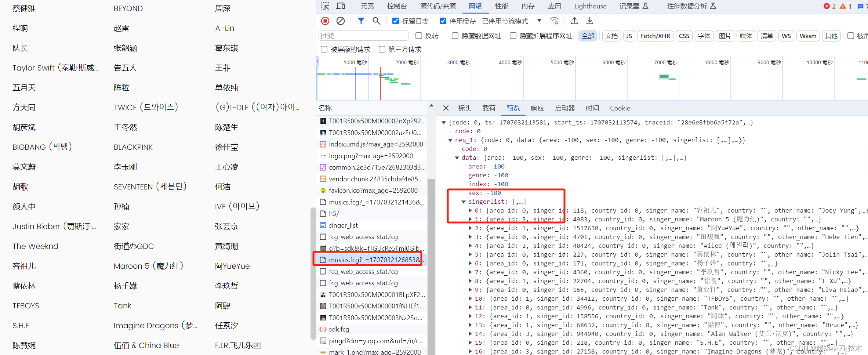Toggle the preserve log checkbox
This screenshot has height=355, width=868.
coord(396,21)
